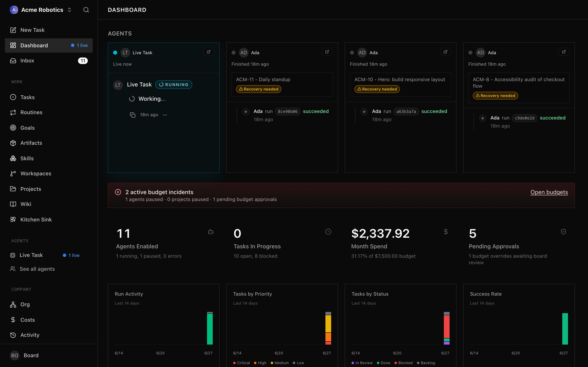Click run ID 8ce90b06 chip
Image resolution: width=588 pixels, height=367 pixels.
coord(288,111)
